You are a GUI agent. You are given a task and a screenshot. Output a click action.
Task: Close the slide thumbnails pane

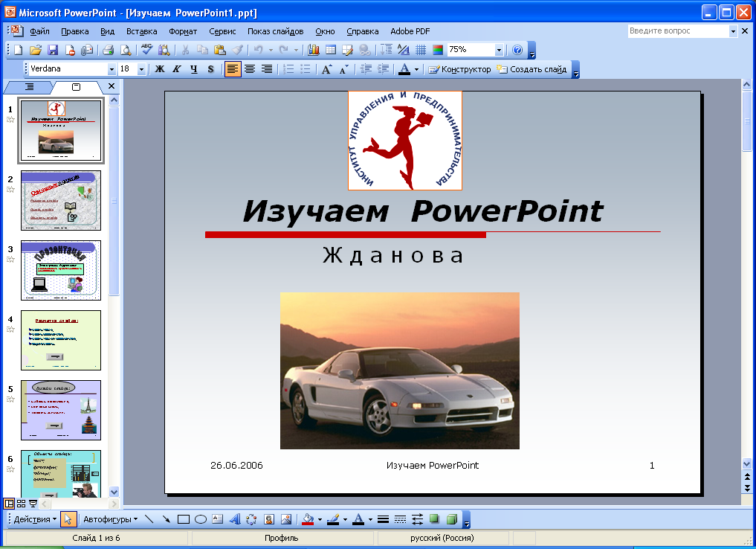(112, 86)
